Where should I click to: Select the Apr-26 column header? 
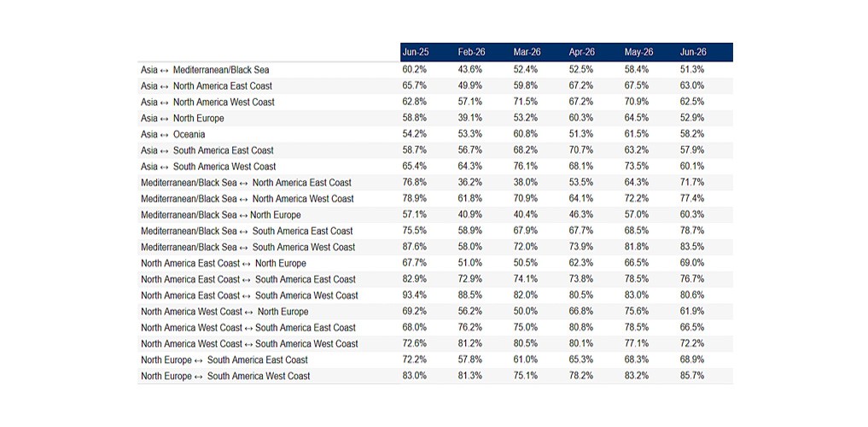pyautogui.click(x=582, y=52)
